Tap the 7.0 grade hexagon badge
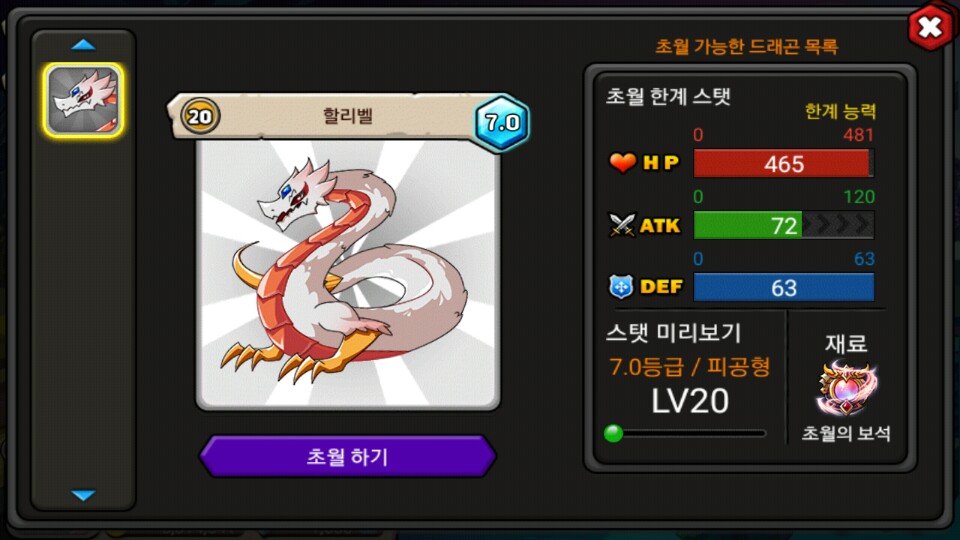 coord(502,122)
